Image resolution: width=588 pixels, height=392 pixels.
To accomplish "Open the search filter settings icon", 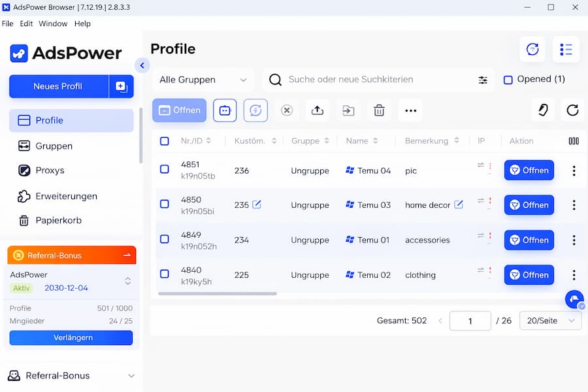I will (x=483, y=80).
